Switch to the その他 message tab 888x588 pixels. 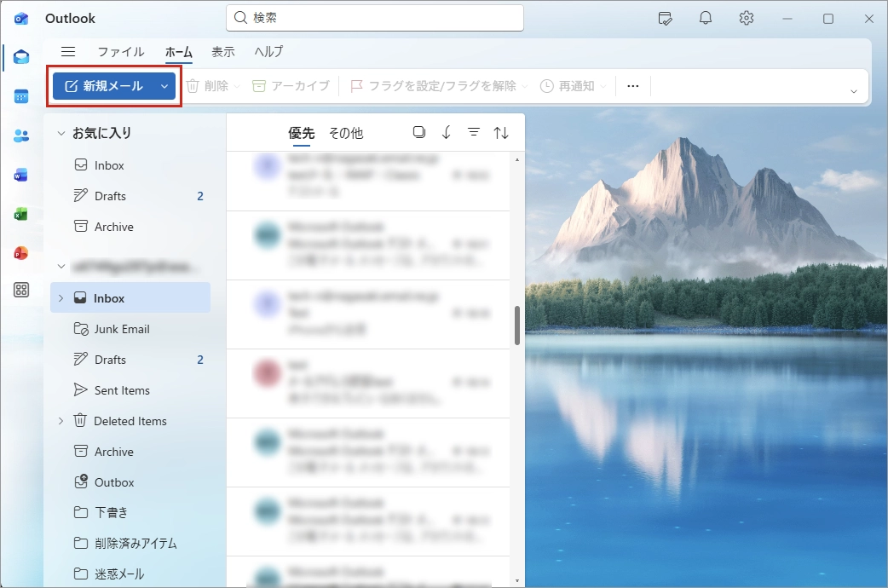346,133
